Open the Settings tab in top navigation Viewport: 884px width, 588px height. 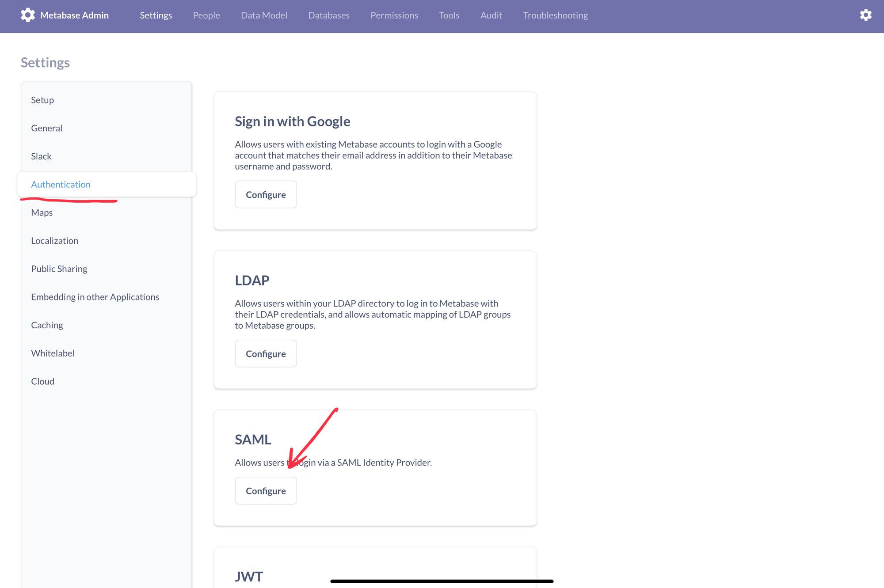[x=156, y=15]
